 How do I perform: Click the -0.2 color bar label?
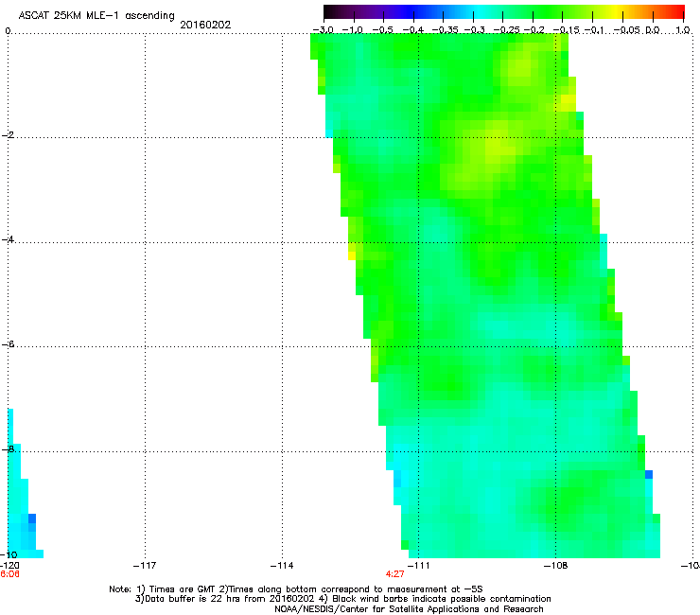pyautogui.click(x=534, y=30)
